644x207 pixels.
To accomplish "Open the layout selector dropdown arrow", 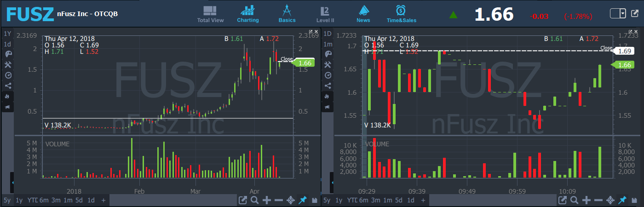I will 623,14.
